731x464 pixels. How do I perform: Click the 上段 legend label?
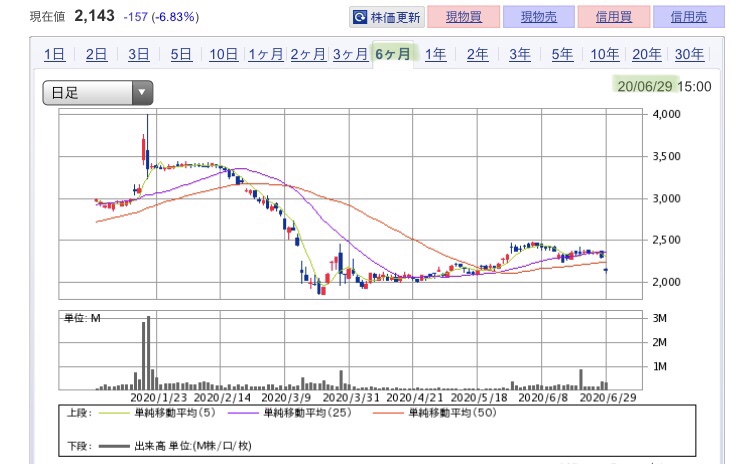[x=79, y=413]
